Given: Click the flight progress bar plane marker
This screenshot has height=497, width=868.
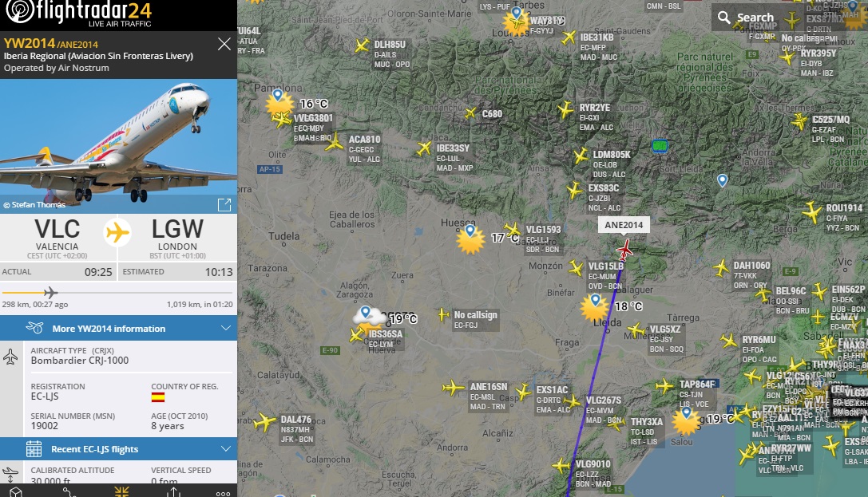Looking at the screenshot, I should 50,292.
